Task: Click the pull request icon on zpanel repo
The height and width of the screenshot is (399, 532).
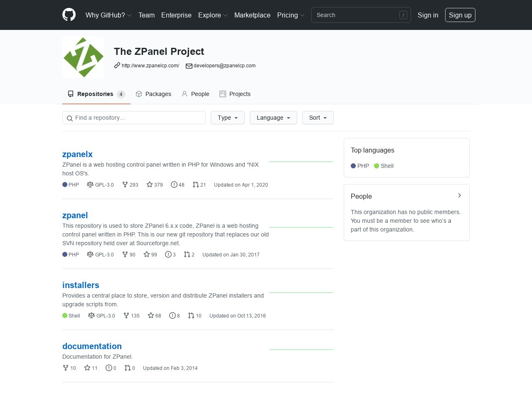Action: point(187,254)
